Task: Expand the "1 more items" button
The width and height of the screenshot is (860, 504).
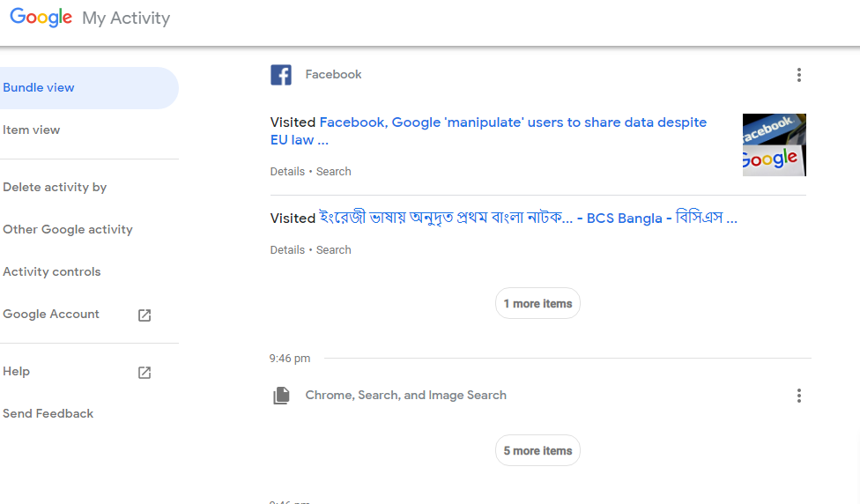Action: point(537,303)
